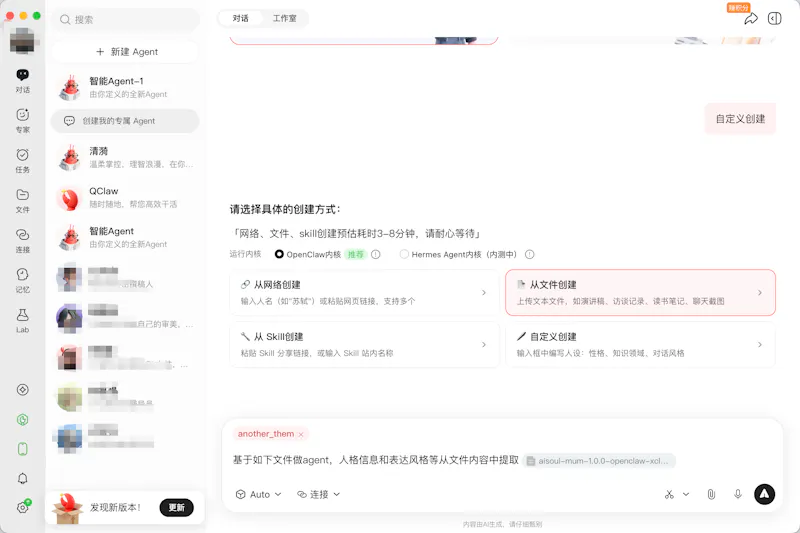The height and width of the screenshot is (533, 800).
Task: Open the Auto model dropdown
Action: point(259,494)
